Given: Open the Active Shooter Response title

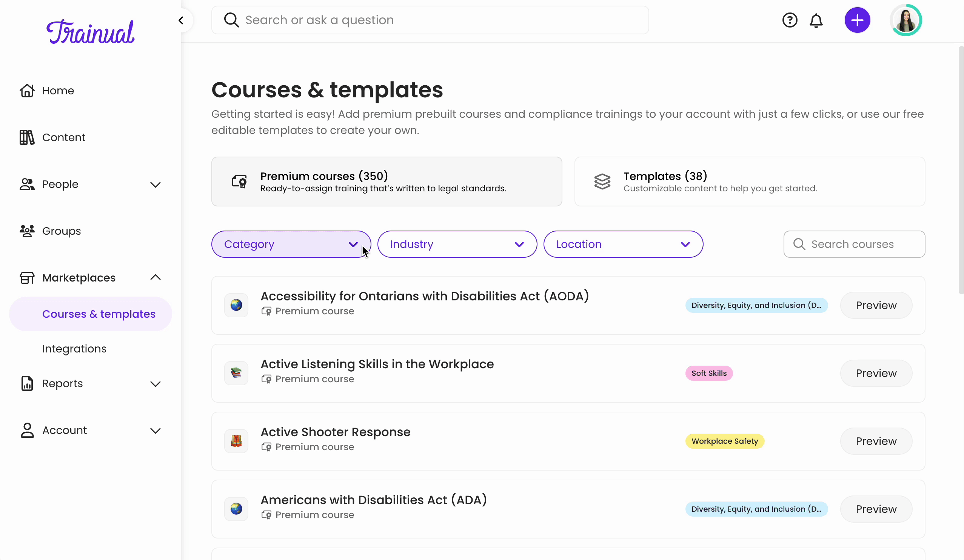Looking at the screenshot, I should 336,432.
